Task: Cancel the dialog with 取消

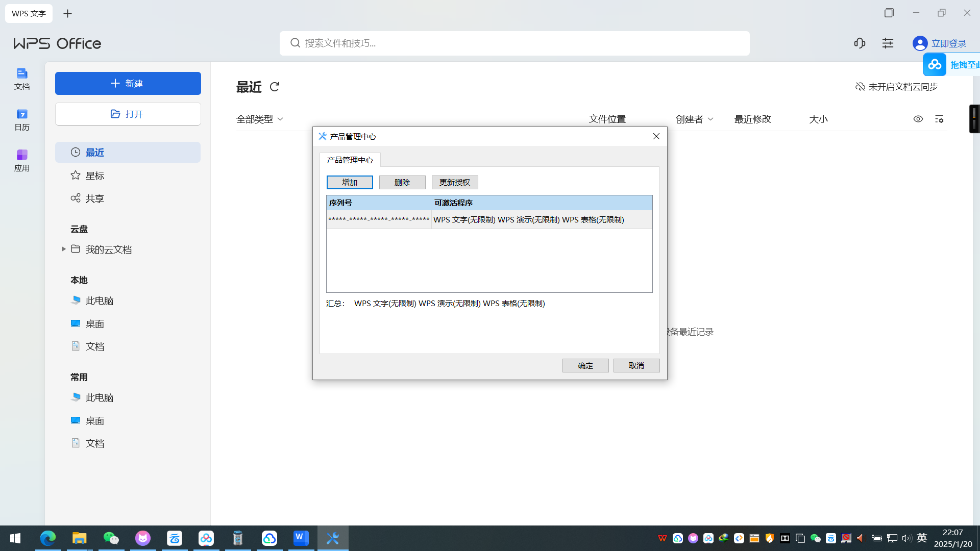Action: coord(636,365)
